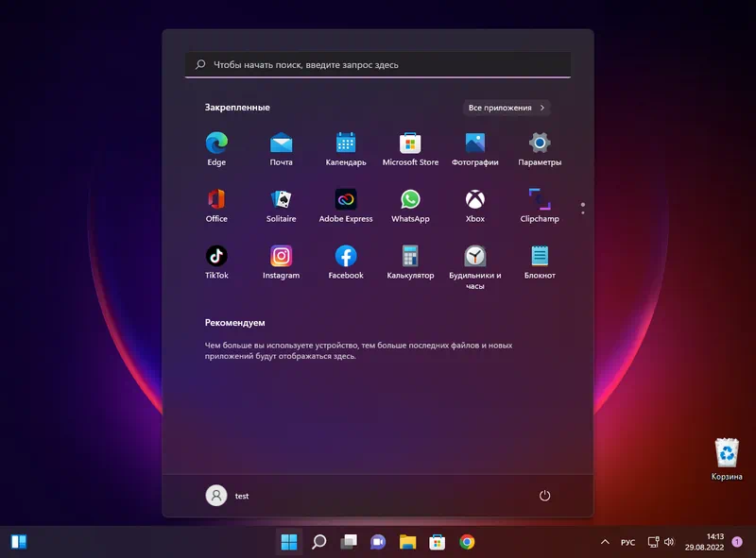Open the test user account menu

point(228,496)
